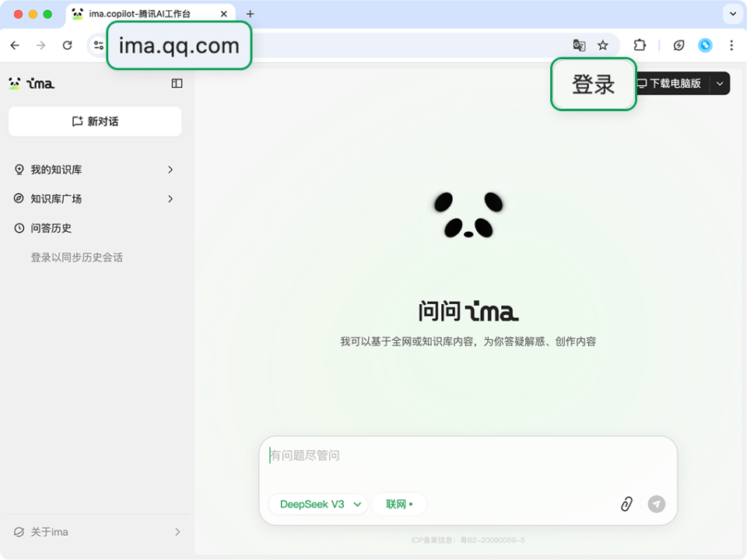Open 问答历史 via the clock icon

point(18,228)
